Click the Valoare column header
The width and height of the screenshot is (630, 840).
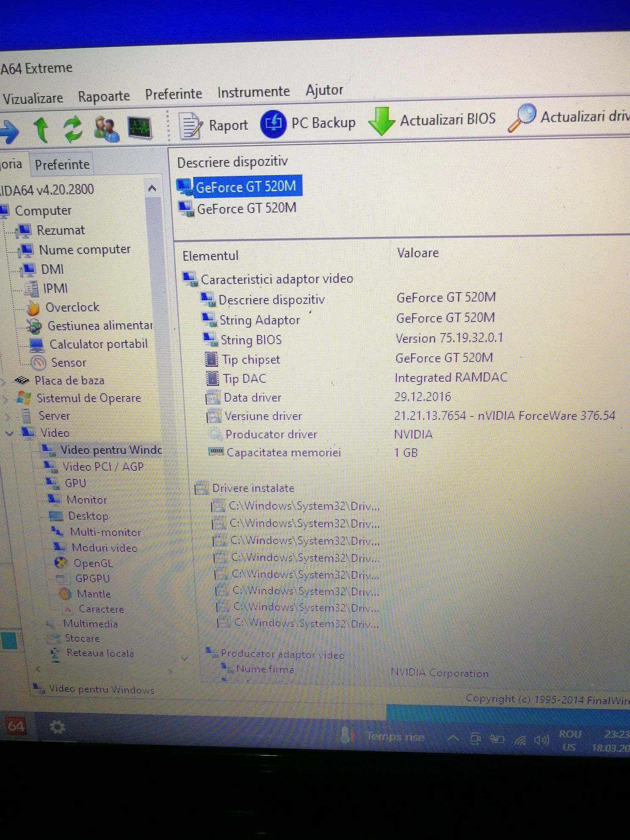[418, 253]
